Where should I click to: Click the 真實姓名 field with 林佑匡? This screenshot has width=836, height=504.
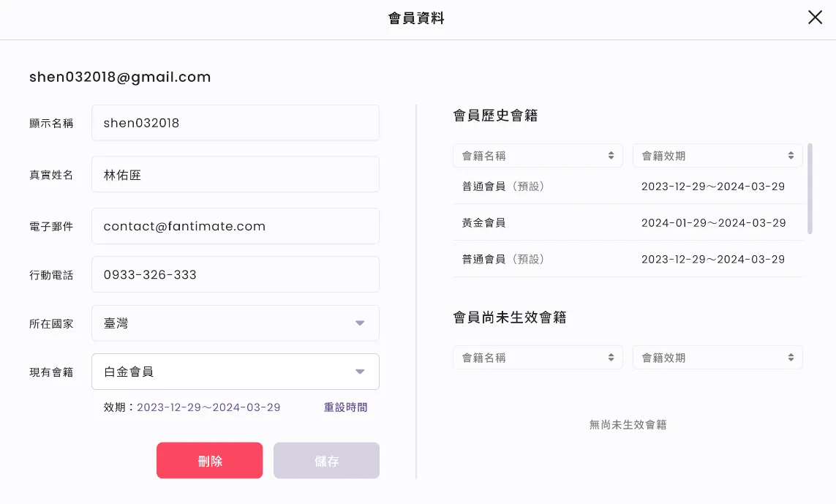pos(235,174)
